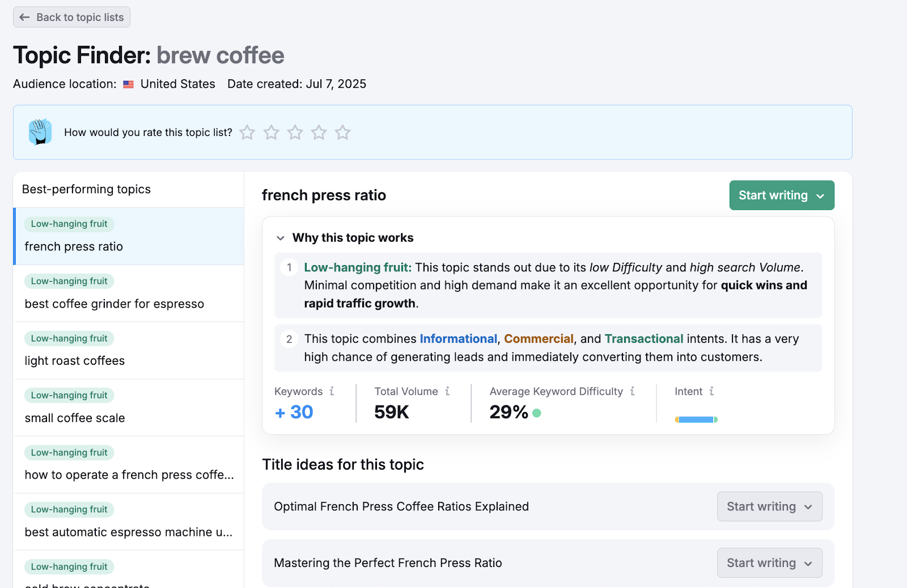Click the US flag icon

129,84
